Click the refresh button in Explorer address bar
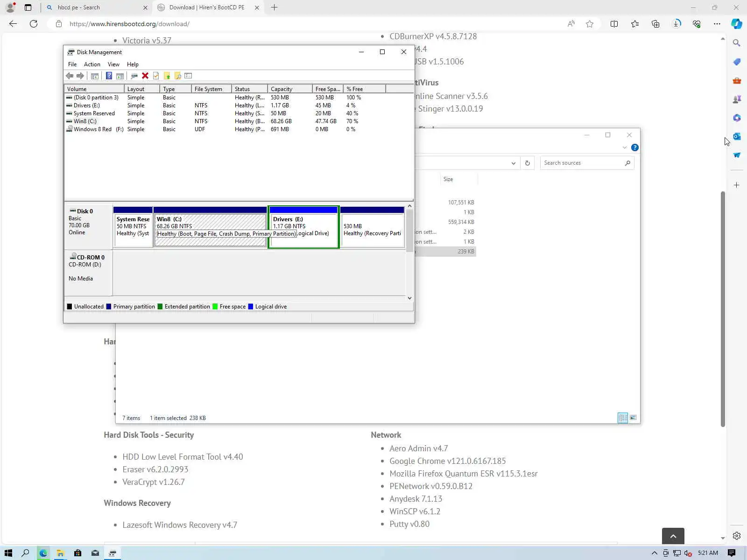747x560 pixels. [x=528, y=163]
